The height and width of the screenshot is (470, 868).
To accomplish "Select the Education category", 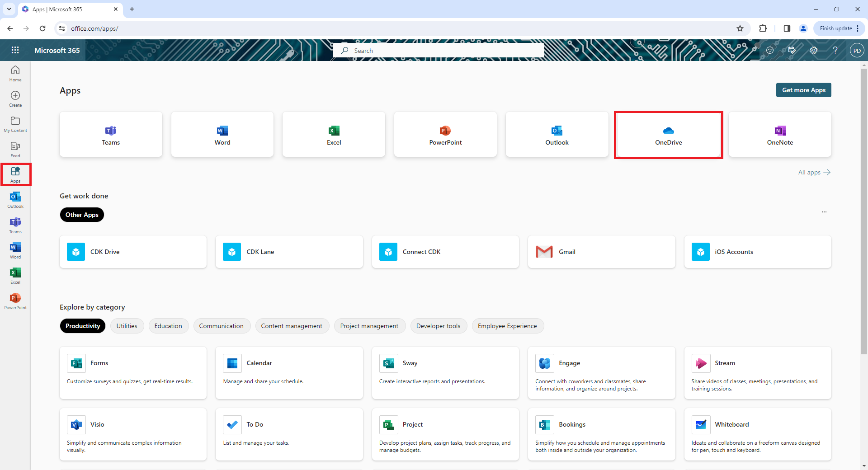I will pyautogui.click(x=168, y=326).
